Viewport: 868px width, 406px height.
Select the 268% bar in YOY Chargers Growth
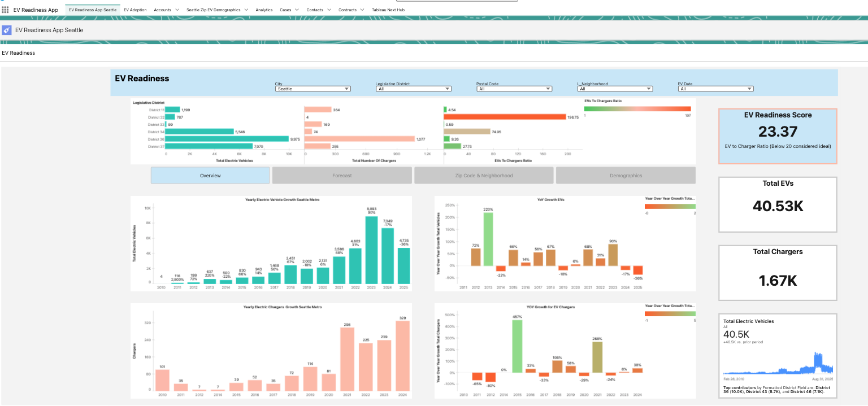pyautogui.click(x=597, y=357)
